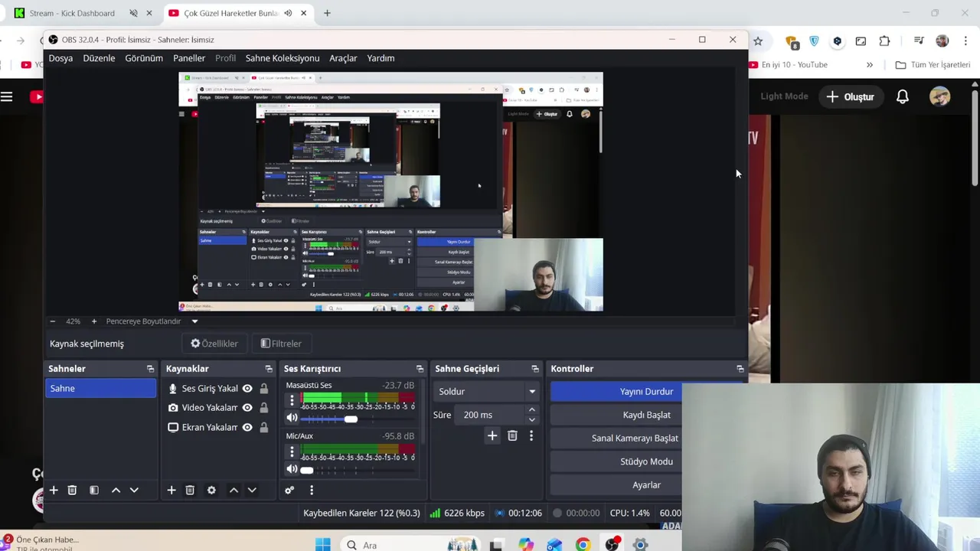Open audio mixer three-dot menu at bottom
This screenshot has height=551, width=980.
tap(312, 490)
